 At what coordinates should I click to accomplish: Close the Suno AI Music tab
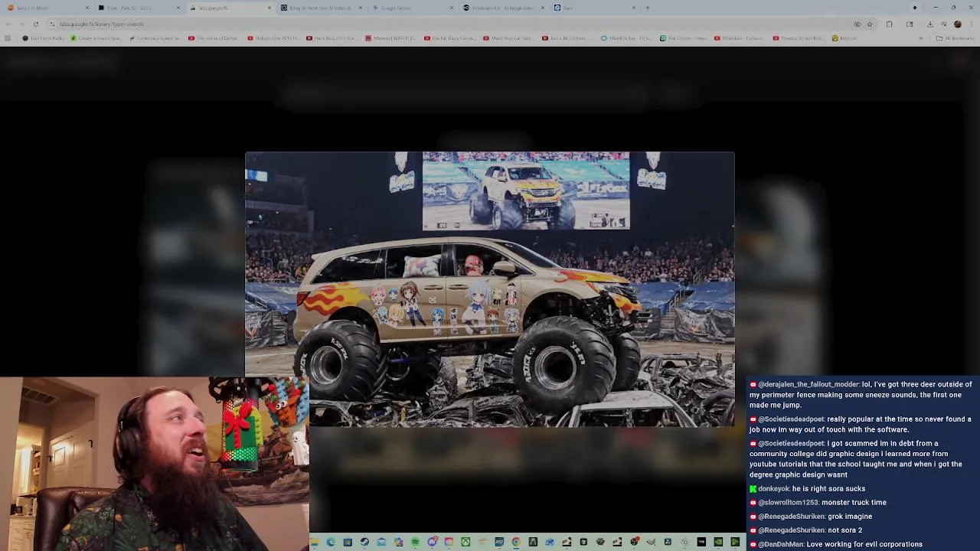coord(87,8)
